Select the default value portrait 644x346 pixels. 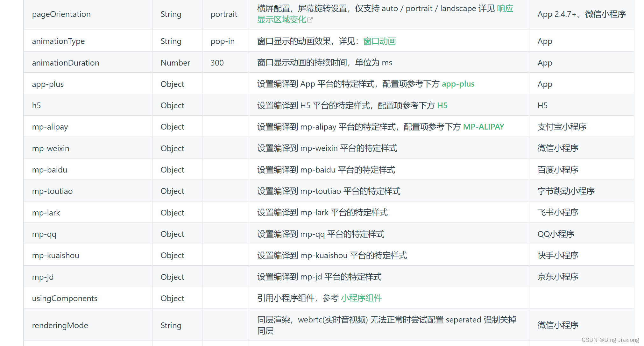(224, 14)
